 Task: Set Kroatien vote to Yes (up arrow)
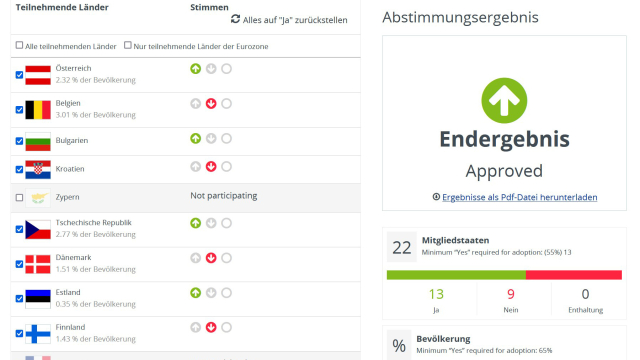[x=196, y=167]
